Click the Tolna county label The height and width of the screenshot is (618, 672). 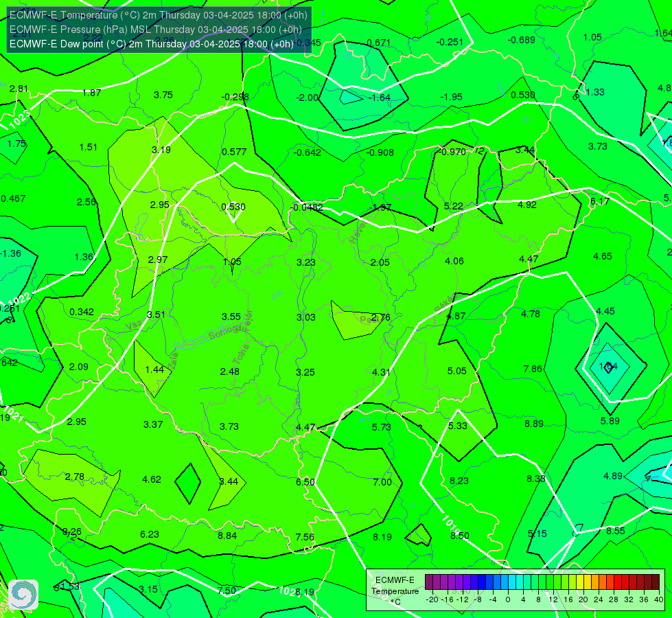coord(241,354)
